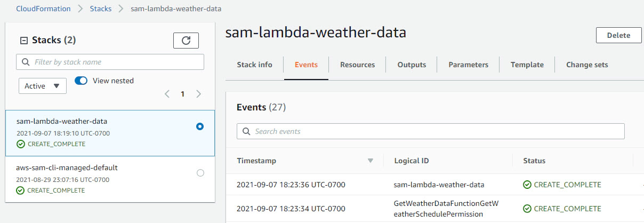The height and width of the screenshot is (223, 644).
Task: Click the Search events field
Action: pos(430,131)
